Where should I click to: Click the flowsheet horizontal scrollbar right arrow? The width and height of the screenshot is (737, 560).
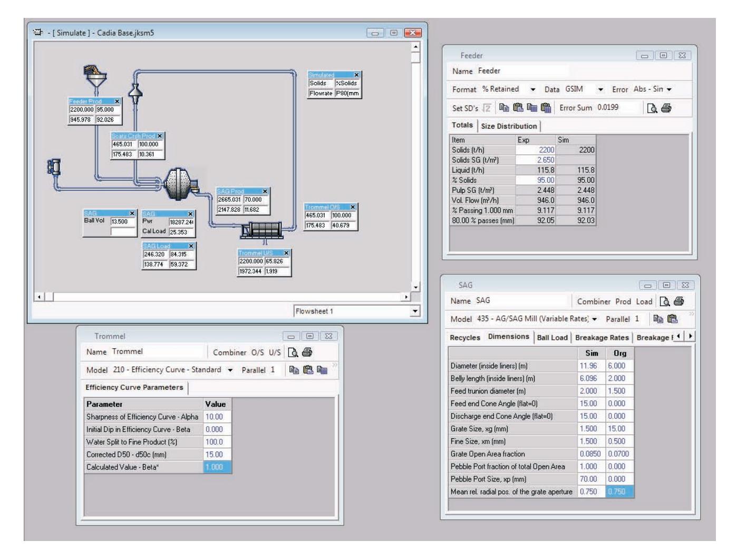click(x=406, y=297)
